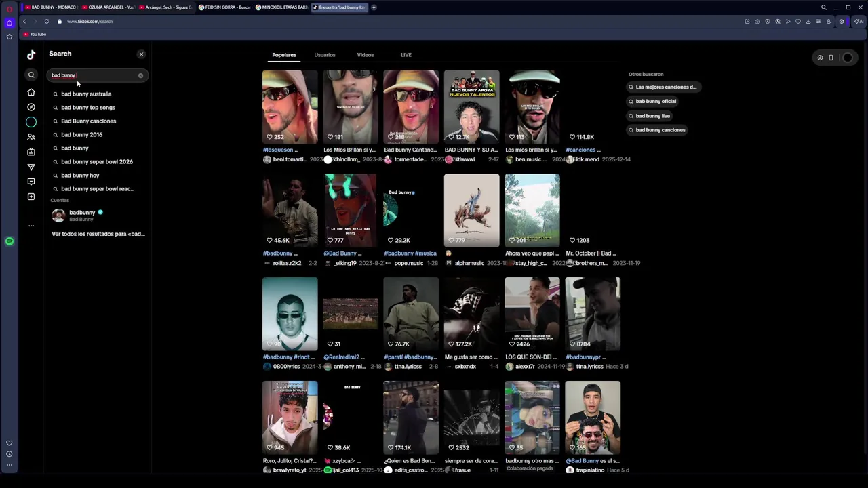
Task: Open a new browser tab with plus
Action: tap(374, 7)
